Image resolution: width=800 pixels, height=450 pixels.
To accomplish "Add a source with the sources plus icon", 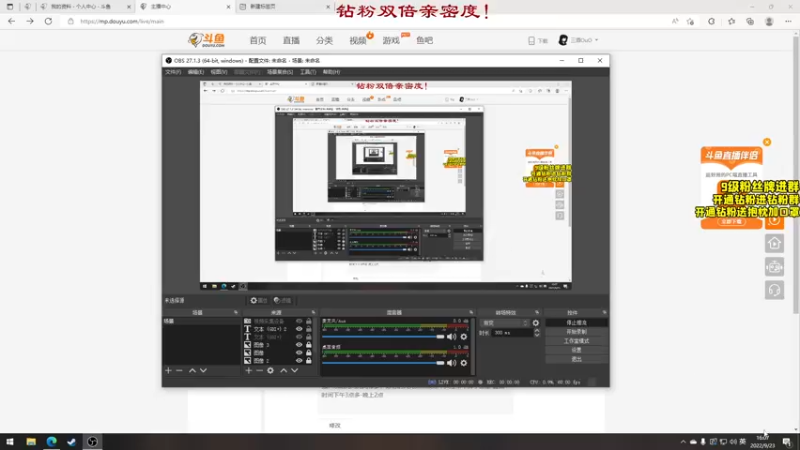I will click(248, 370).
